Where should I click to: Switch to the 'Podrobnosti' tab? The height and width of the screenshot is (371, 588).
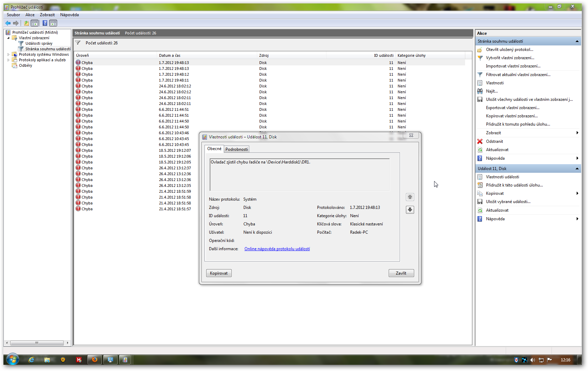237,149
